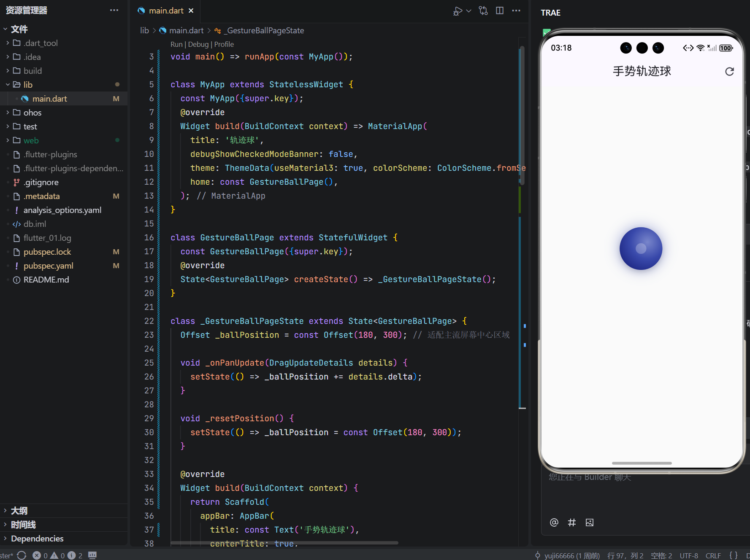The height and width of the screenshot is (560, 750).
Task: Open .gitignore in the file tree
Action: [63, 182]
